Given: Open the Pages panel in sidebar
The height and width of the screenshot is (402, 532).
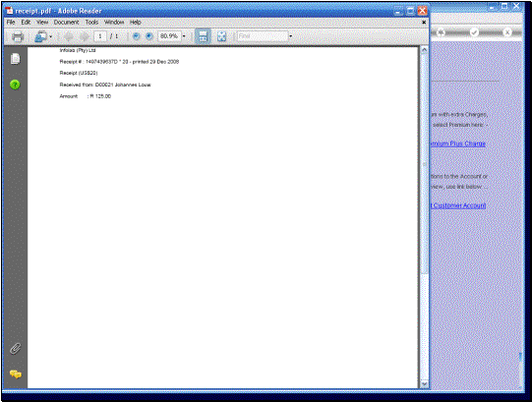Looking at the screenshot, I should (x=16, y=59).
